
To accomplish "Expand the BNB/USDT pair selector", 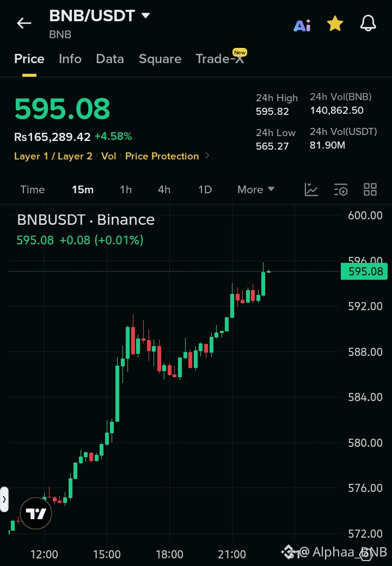I will tap(145, 16).
